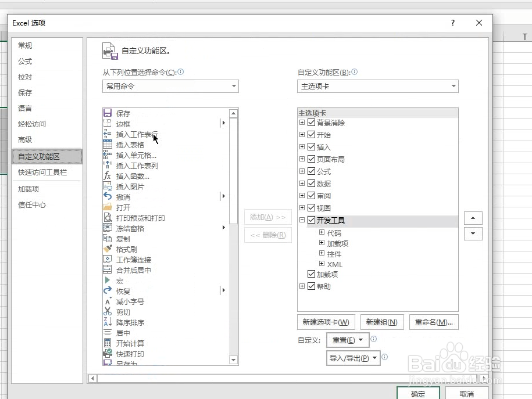This screenshot has width=532, height=399.
Task: Toggle the 插入 tab checkbox
Action: pos(311,147)
